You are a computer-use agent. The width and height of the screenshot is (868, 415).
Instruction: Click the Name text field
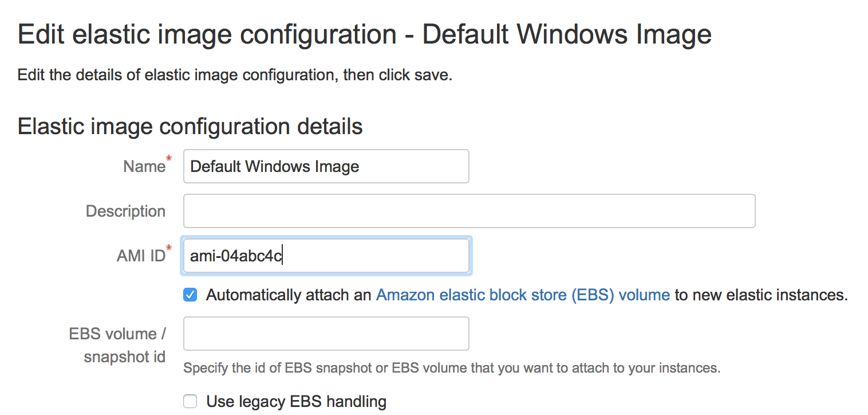tap(326, 166)
